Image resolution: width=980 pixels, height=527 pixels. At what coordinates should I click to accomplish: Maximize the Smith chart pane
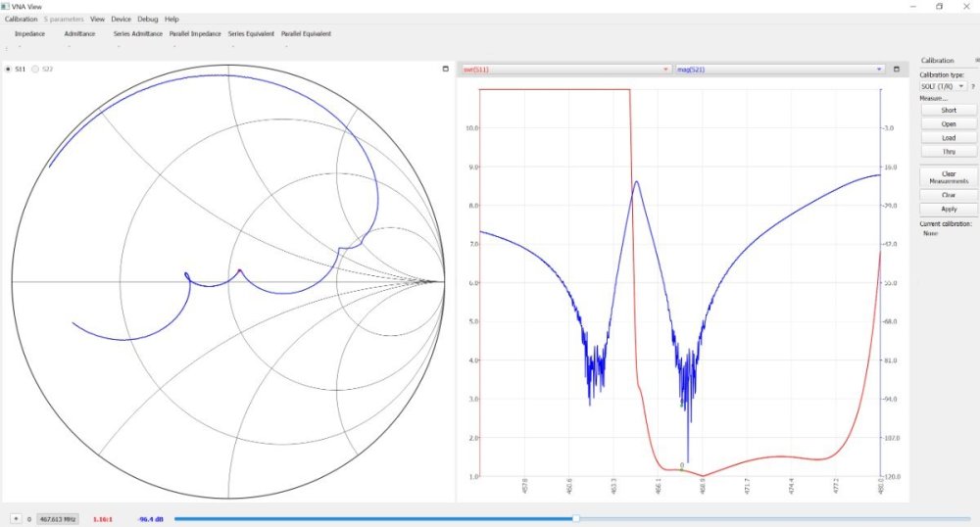tap(446, 70)
